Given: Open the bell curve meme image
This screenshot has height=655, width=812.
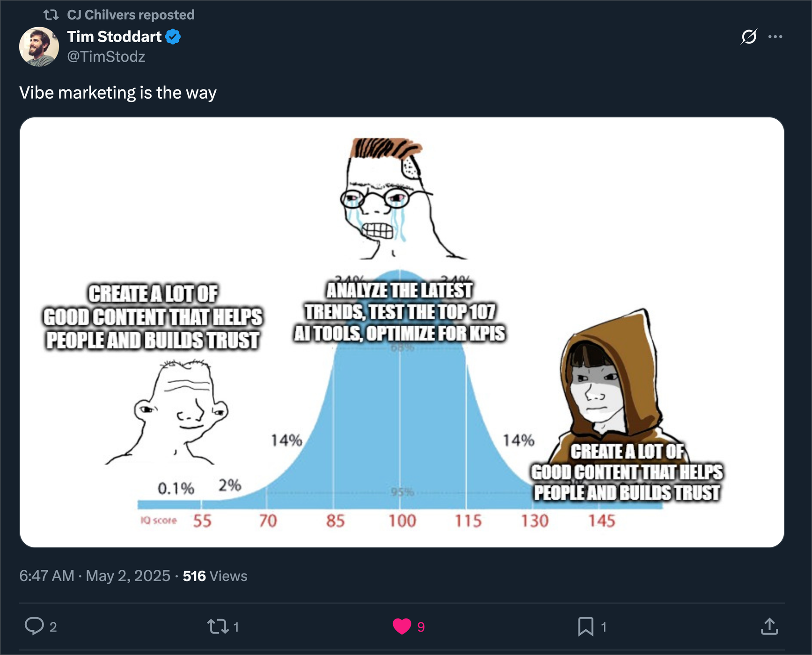Looking at the screenshot, I should click(402, 332).
